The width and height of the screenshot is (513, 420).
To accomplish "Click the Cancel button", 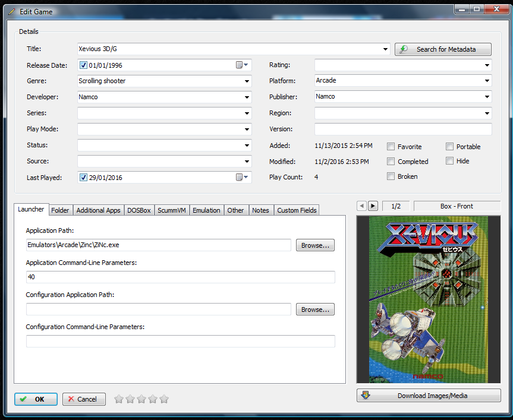I will tap(84, 399).
